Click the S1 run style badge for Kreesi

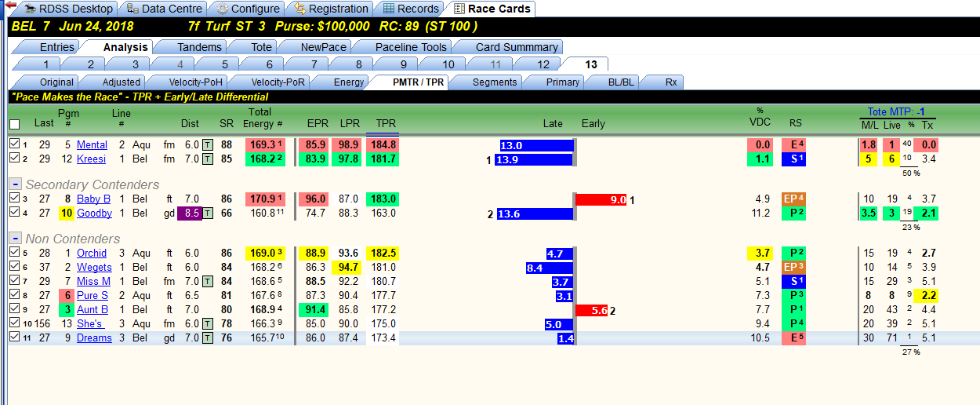794,159
